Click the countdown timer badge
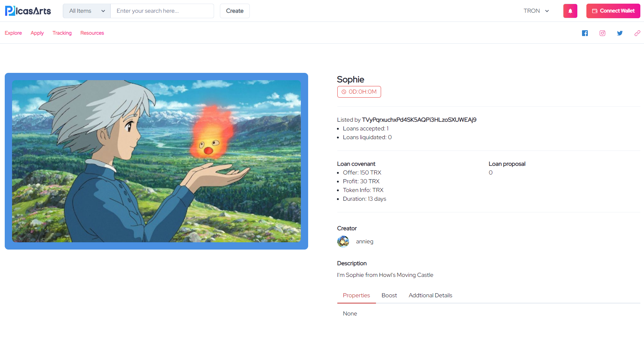The width and height of the screenshot is (644, 341). point(359,92)
